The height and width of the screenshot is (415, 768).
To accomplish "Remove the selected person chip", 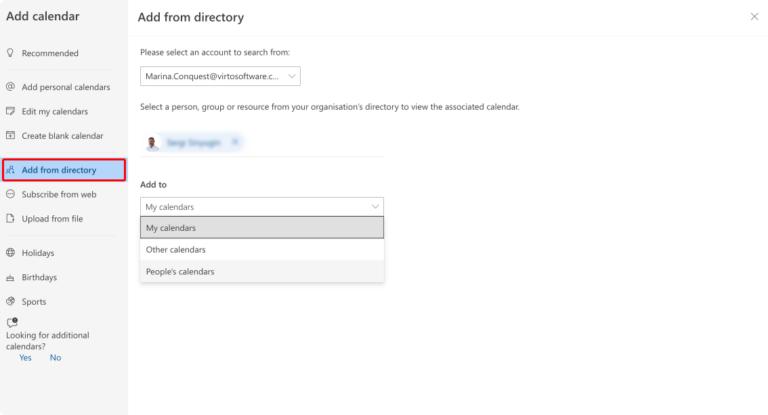I will click(235, 142).
